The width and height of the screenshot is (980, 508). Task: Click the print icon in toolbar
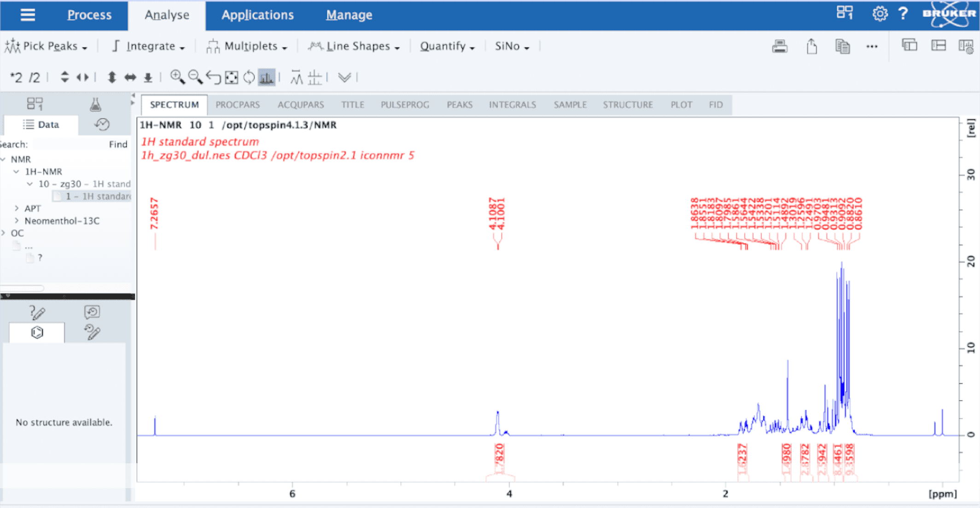pos(780,46)
